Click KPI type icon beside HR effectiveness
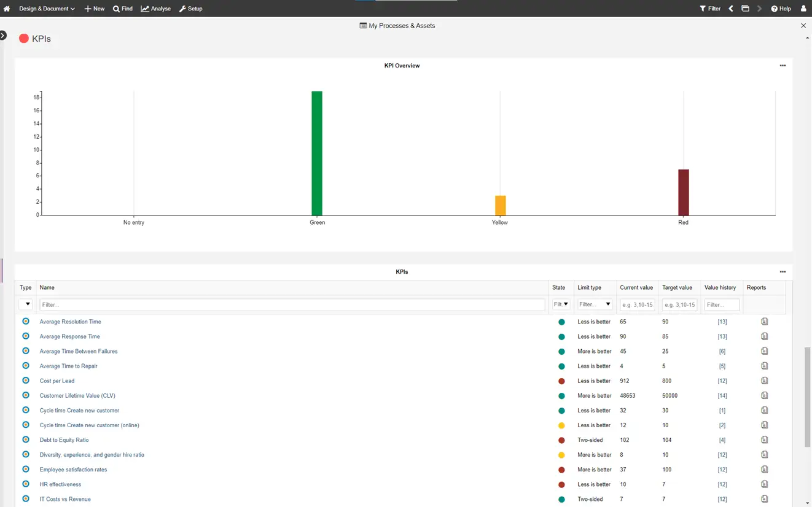The width and height of the screenshot is (812, 507). [x=26, y=484]
